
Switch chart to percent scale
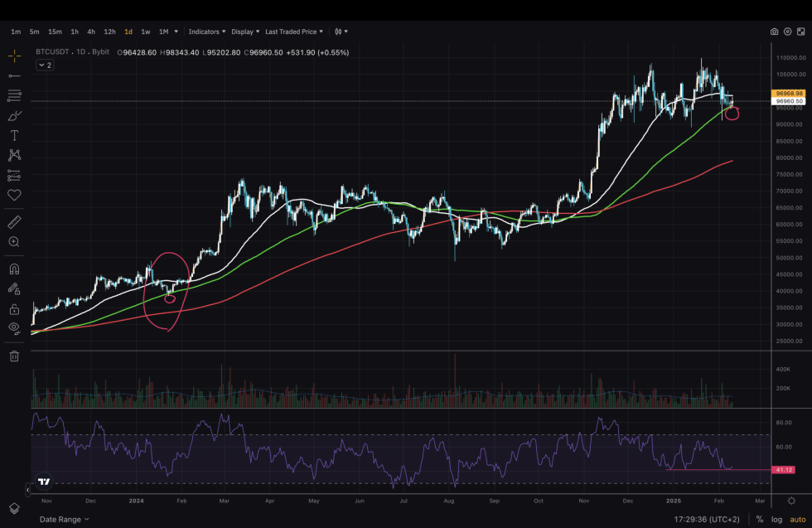tap(759, 520)
